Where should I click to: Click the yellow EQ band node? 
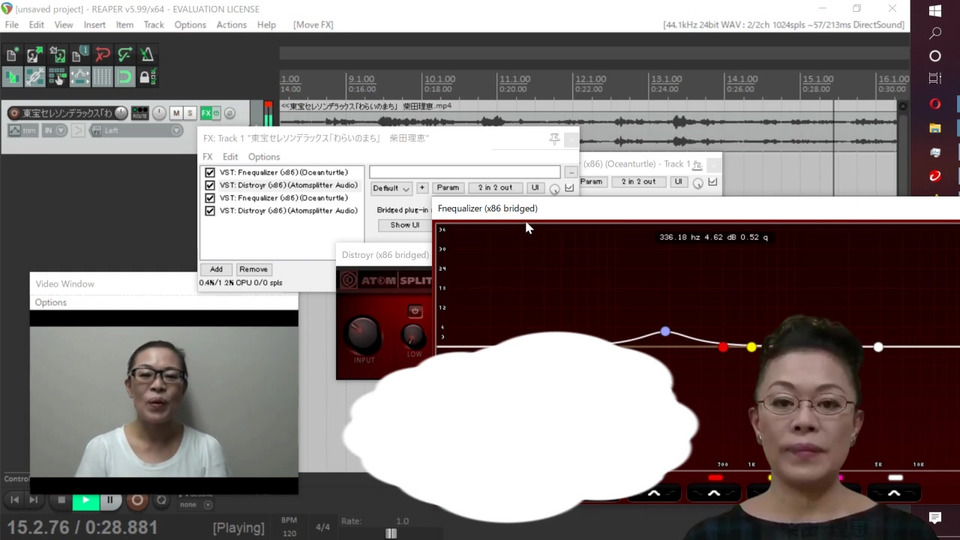(752, 347)
